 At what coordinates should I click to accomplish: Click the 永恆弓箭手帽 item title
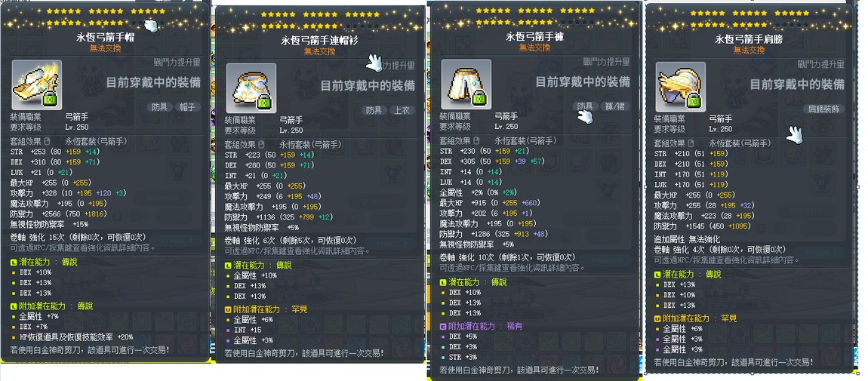coord(105,38)
